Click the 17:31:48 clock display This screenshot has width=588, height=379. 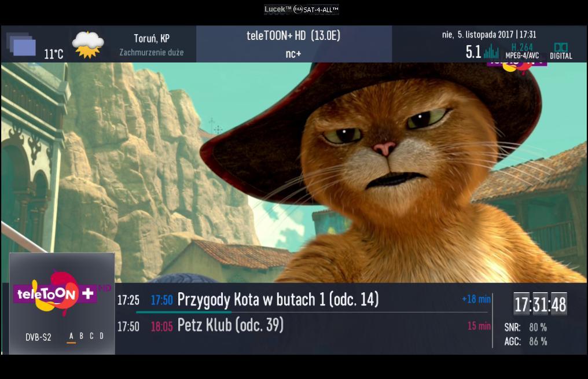tap(540, 304)
